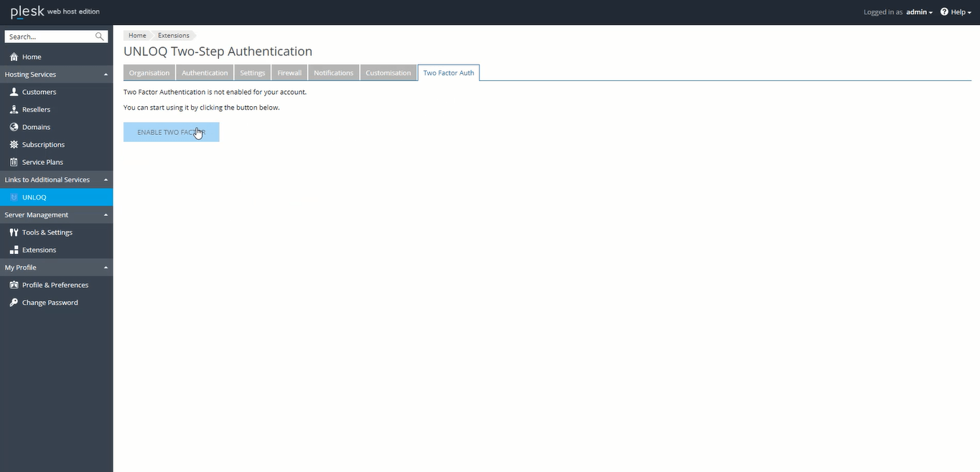980x472 pixels.
Task: Go to Home breadcrumb link
Action: 137,35
